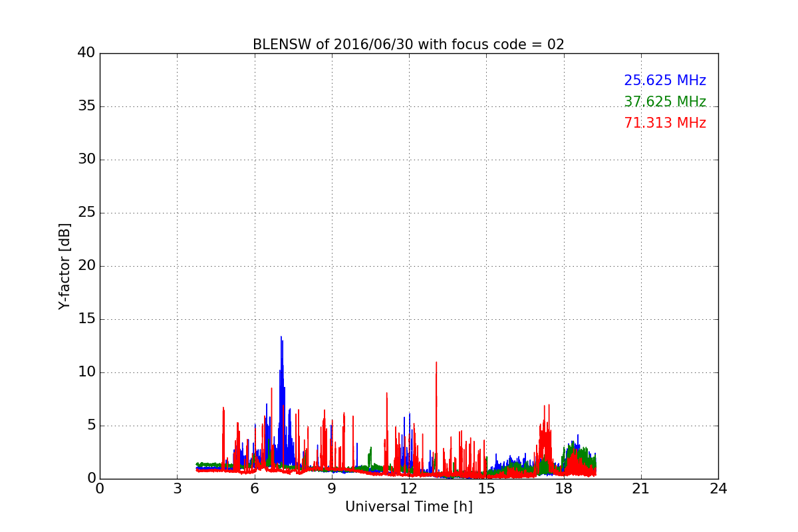Click x-axis tick label 9

tap(332, 489)
